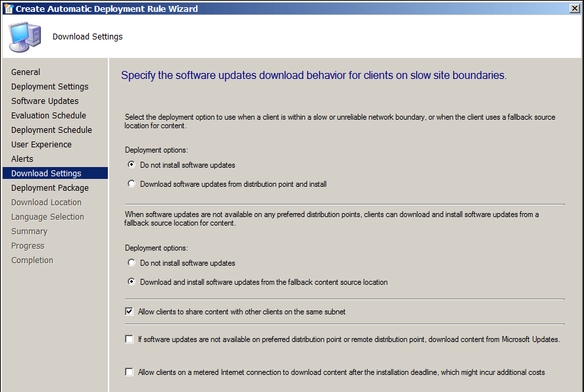Open the General wizard page
The height and width of the screenshot is (392, 584).
26,72
